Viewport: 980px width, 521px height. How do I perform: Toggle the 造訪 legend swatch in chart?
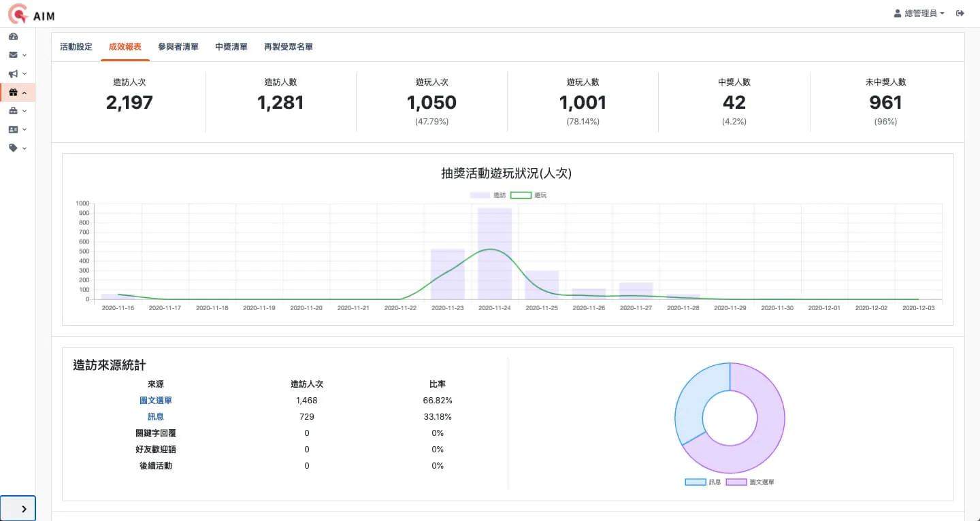480,195
